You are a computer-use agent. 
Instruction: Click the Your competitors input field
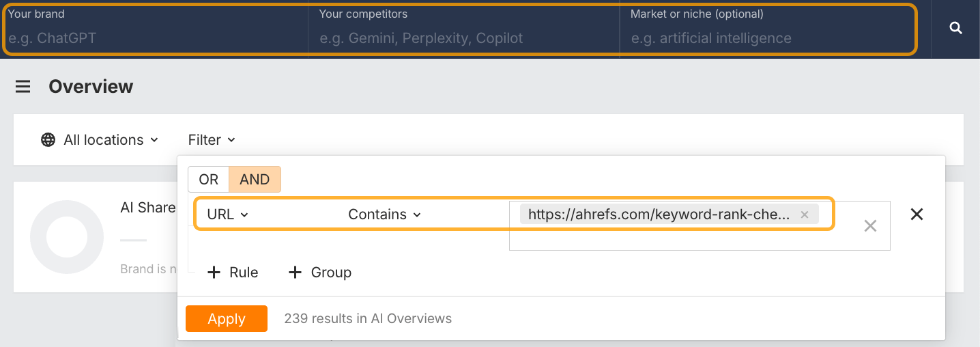tap(464, 38)
